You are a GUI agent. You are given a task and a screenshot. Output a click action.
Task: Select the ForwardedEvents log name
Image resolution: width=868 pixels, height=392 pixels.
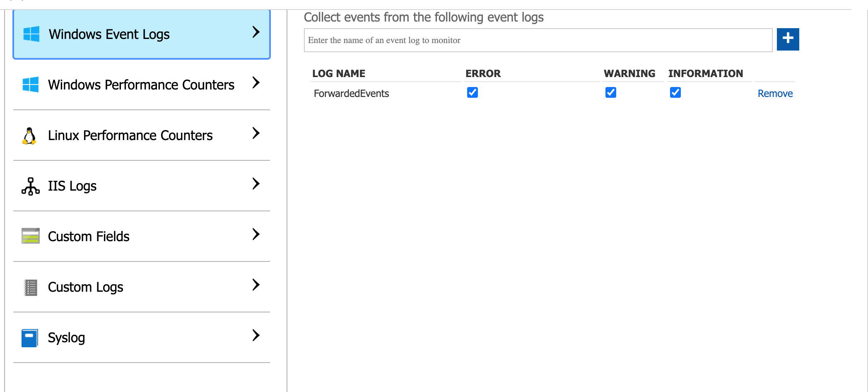point(351,94)
